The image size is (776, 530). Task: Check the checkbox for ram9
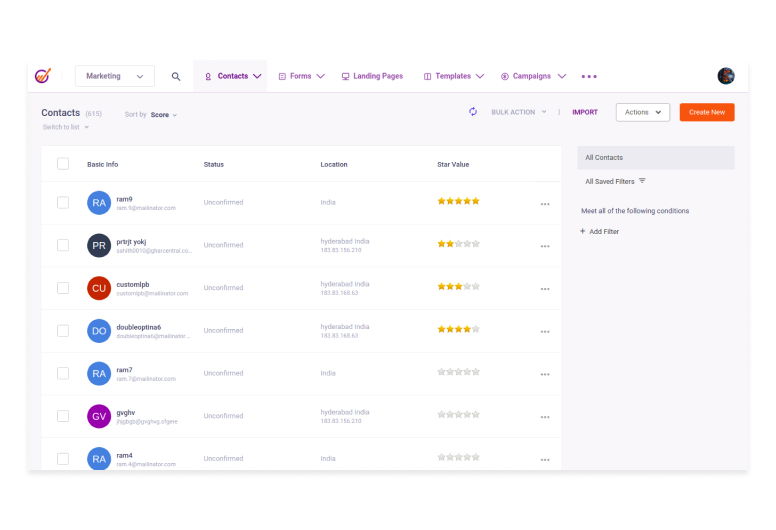[x=63, y=202]
